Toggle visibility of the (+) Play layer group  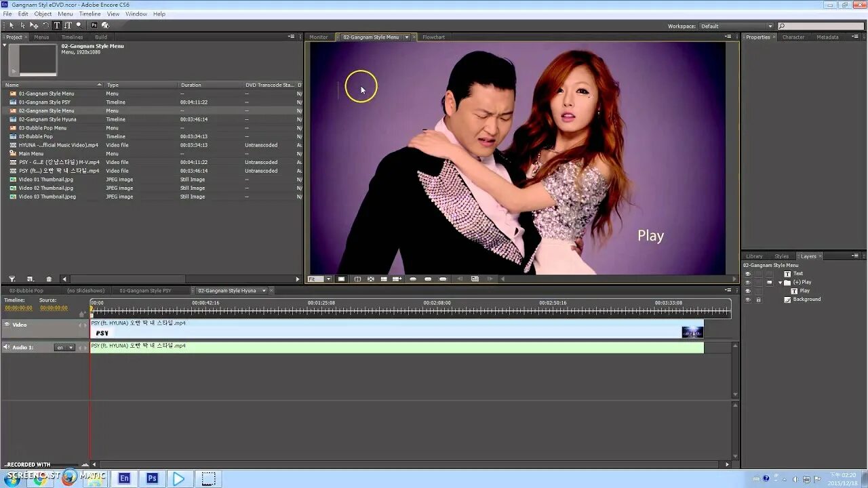pyautogui.click(x=748, y=283)
